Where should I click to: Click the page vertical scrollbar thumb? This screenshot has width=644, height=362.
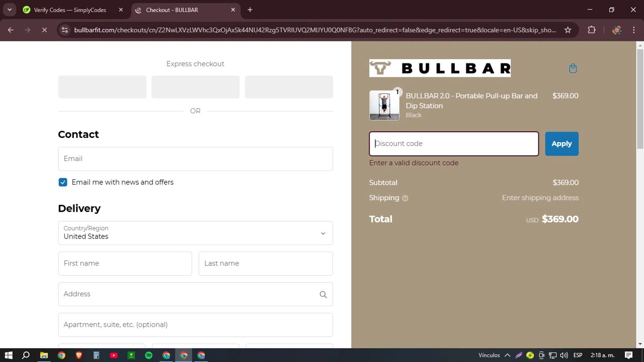click(x=640, y=99)
